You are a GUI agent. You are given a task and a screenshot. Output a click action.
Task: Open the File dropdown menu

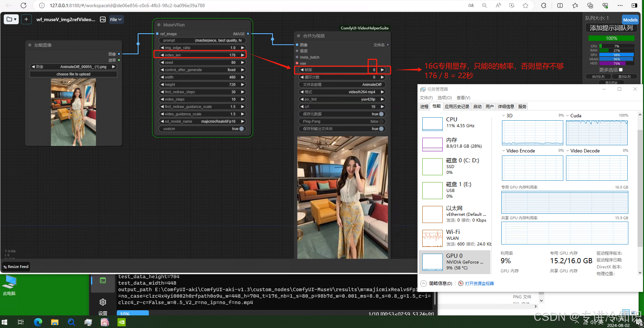click(x=116, y=19)
